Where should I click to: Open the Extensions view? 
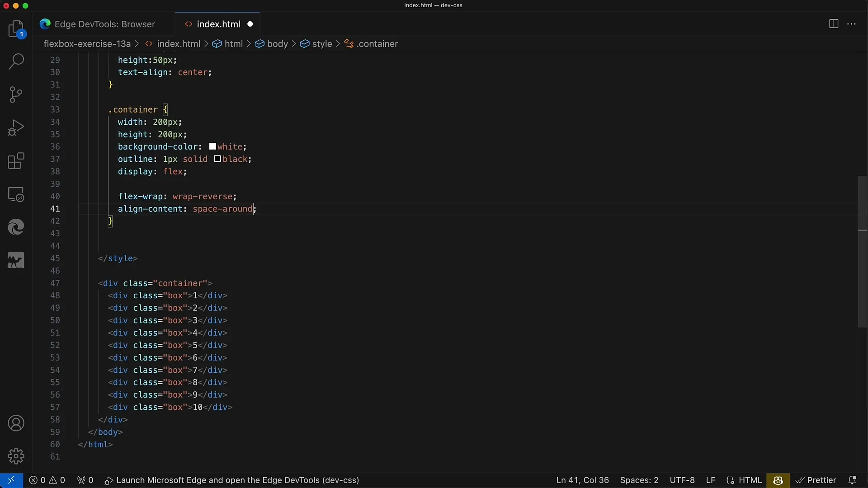16,161
